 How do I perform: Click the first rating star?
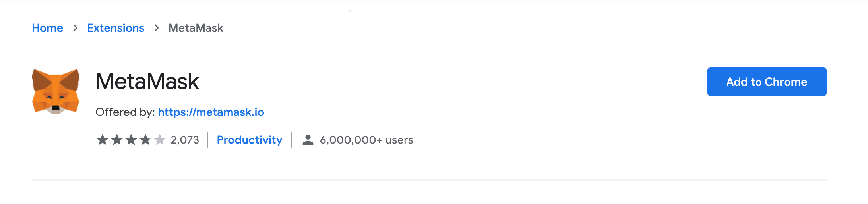(x=103, y=140)
